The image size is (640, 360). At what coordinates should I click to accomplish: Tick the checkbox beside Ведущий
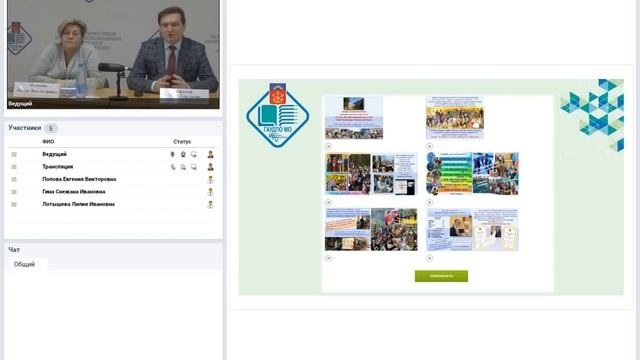pos(14,154)
